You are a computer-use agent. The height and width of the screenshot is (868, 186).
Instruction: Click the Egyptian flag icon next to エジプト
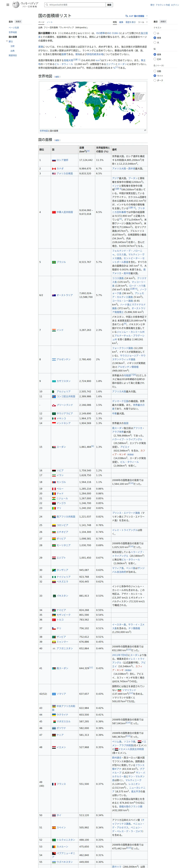point(54,558)
